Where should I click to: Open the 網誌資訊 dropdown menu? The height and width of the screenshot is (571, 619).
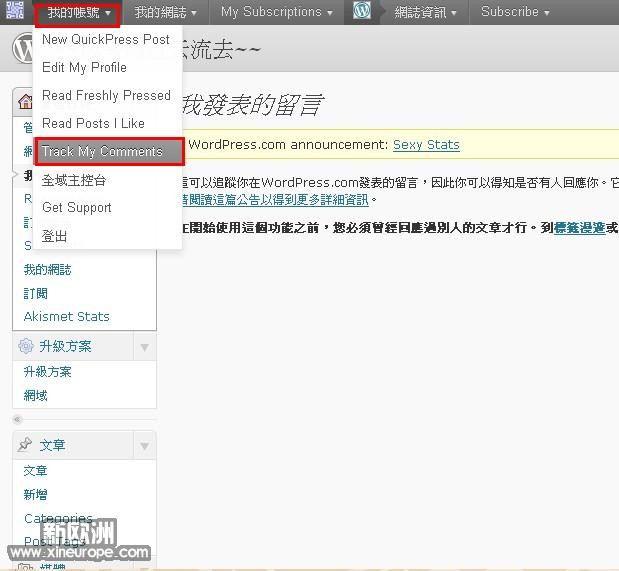click(x=425, y=12)
